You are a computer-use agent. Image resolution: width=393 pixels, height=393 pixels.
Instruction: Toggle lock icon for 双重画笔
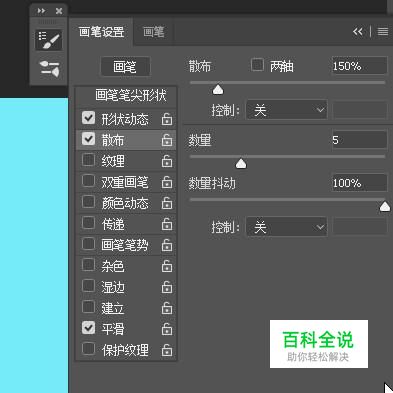click(x=167, y=182)
